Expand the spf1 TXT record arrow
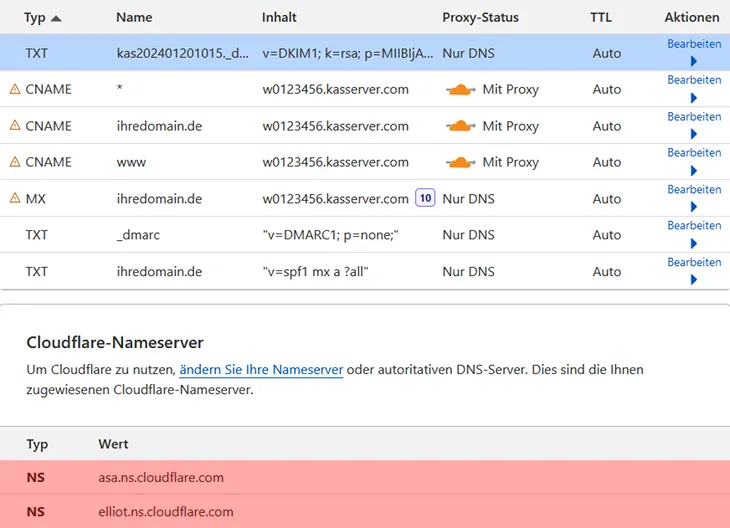 (x=694, y=280)
